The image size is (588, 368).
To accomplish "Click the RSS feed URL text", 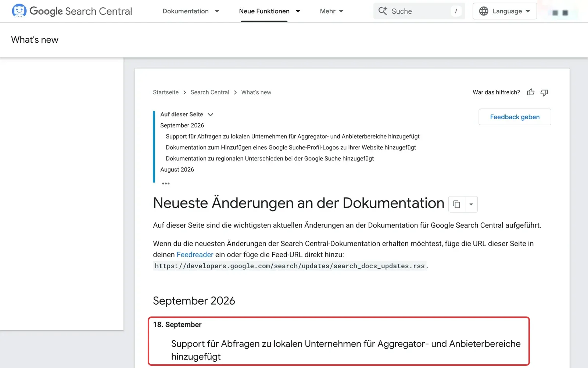I will pos(290,266).
